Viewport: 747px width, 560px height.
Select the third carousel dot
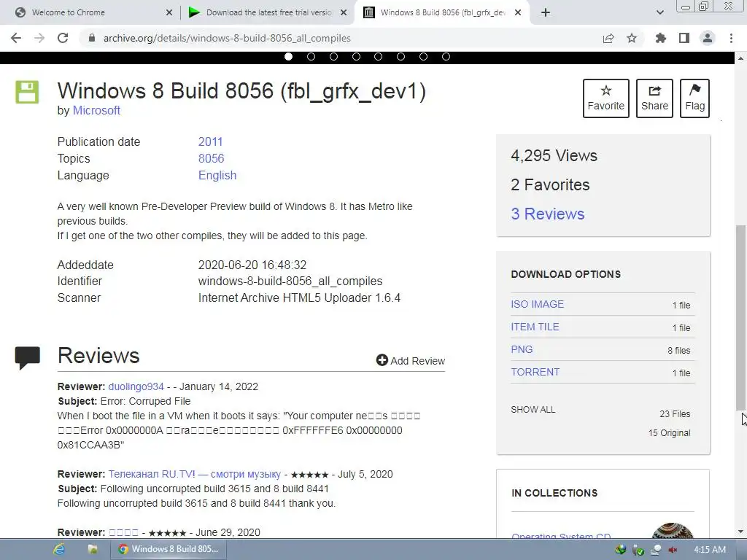pyautogui.click(x=333, y=57)
